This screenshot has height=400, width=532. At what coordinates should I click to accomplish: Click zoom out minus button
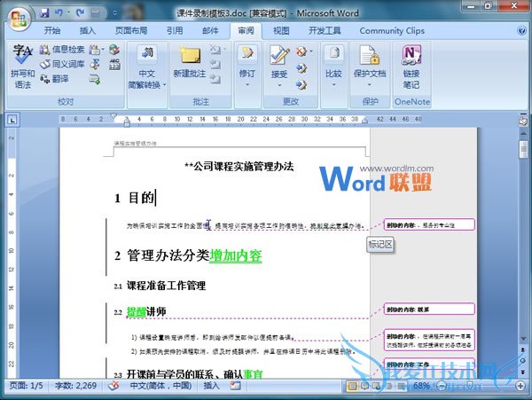442,386
